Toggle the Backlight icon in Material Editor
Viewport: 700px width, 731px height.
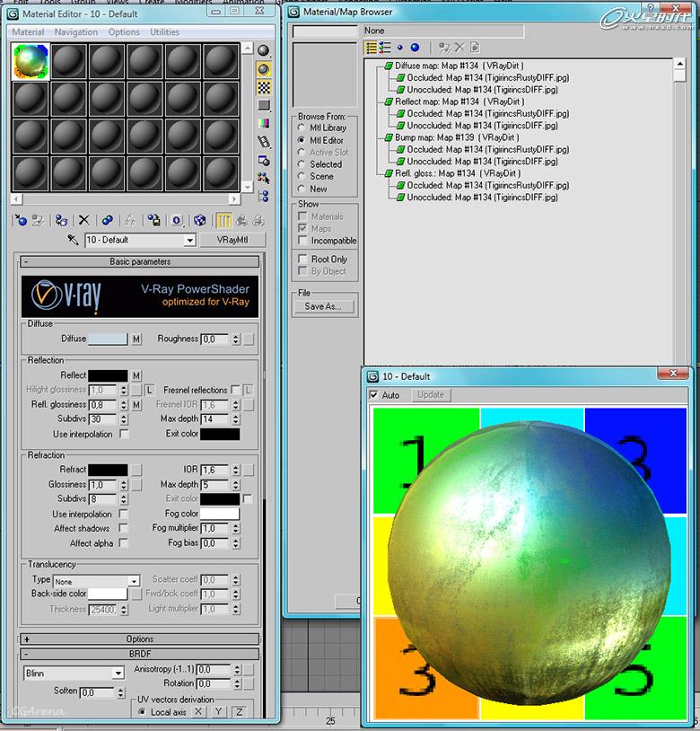point(264,69)
